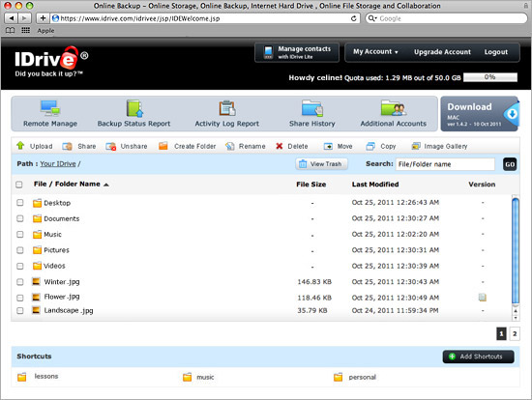Screen dimensions: 532x400
Task: Open the Remote Manage icon
Action: pyautogui.click(x=50, y=108)
